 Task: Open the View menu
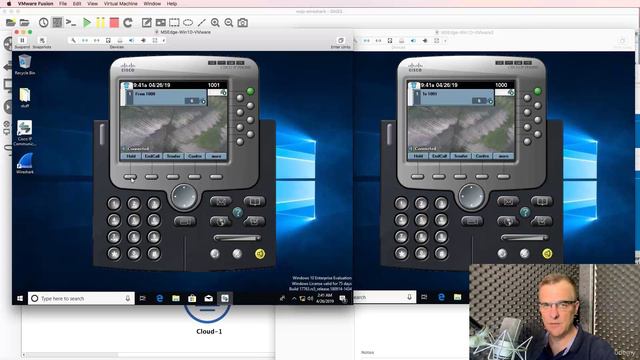(92, 3)
